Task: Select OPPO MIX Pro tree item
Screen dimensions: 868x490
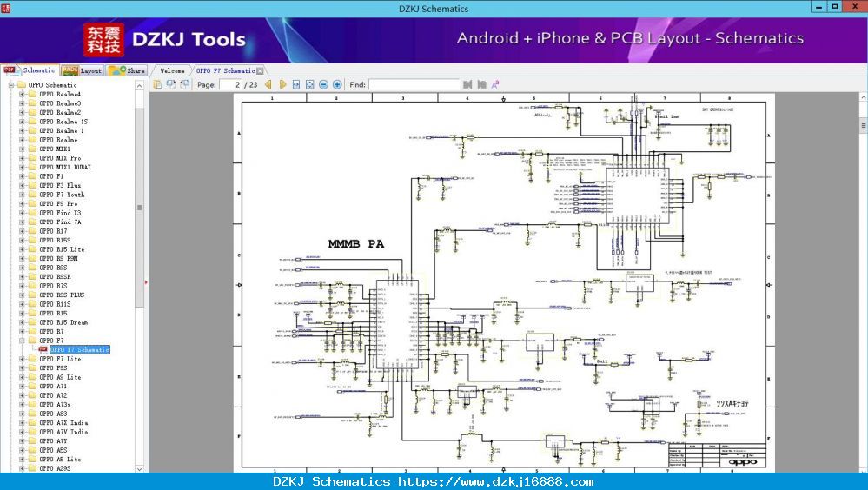Action: coord(60,158)
